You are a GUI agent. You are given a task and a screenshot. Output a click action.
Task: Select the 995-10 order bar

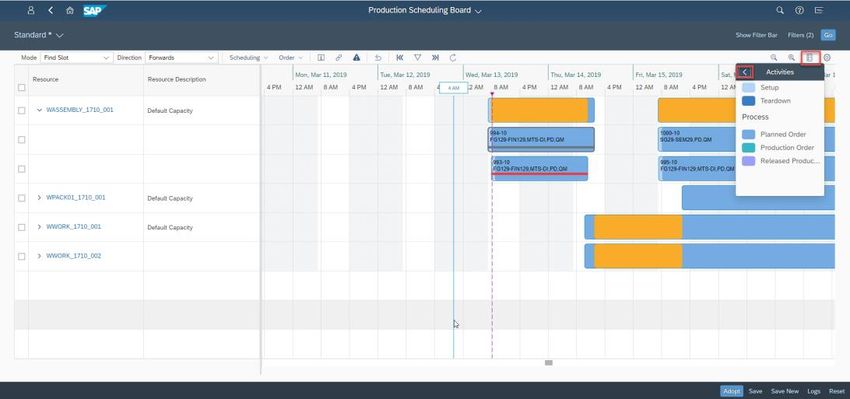click(x=697, y=168)
